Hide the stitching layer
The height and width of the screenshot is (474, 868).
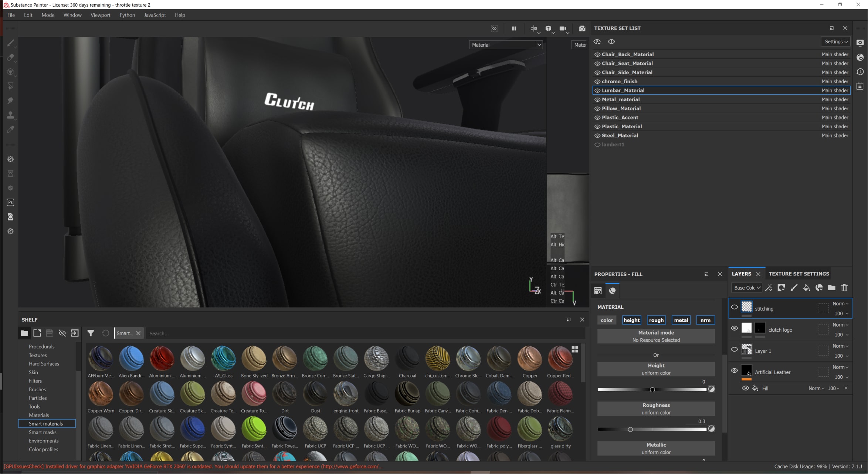[x=735, y=307]
